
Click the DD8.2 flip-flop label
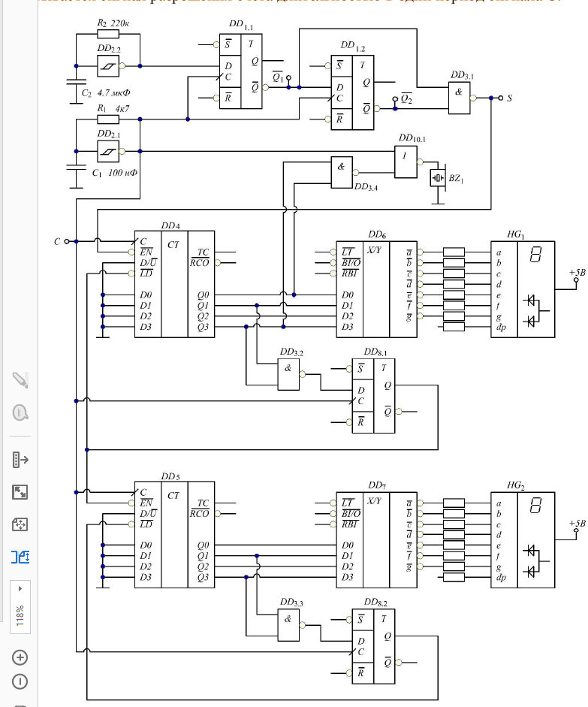[375, 603]
